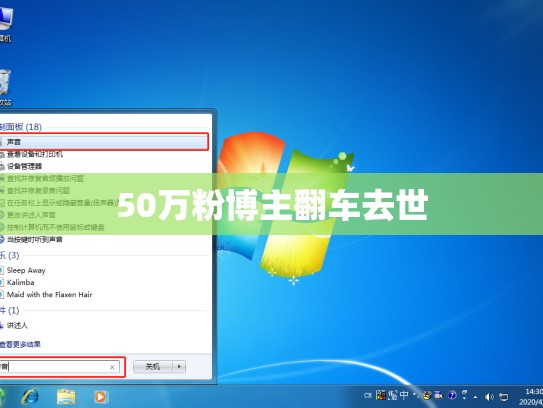
Task: Click the 查看更多结果 link
Action: tap(20, 344)
